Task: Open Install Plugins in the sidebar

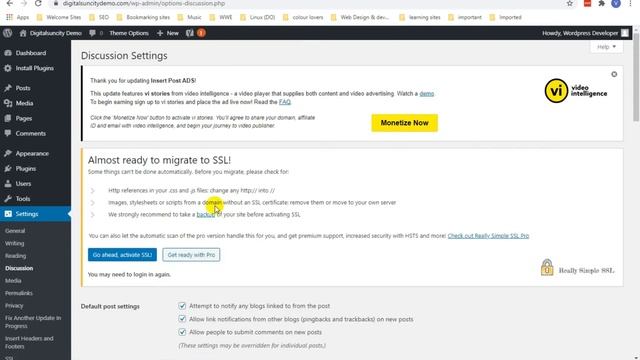Action: coord(35,68)
